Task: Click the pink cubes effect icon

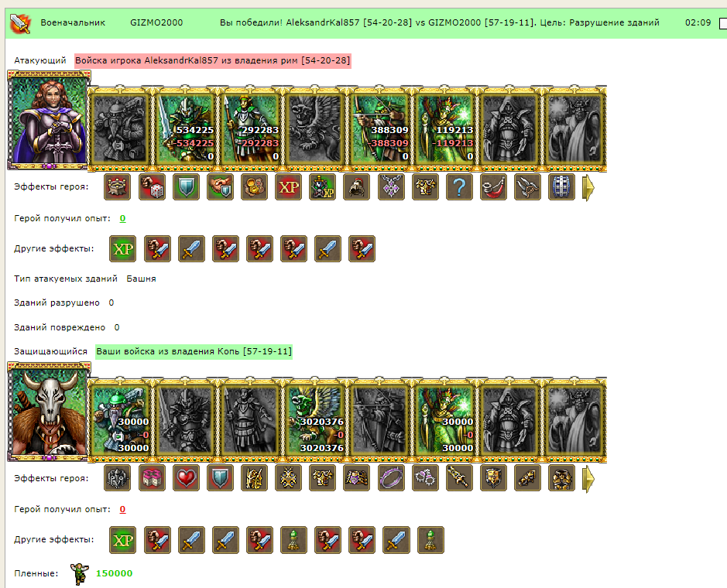Action: 152,477
